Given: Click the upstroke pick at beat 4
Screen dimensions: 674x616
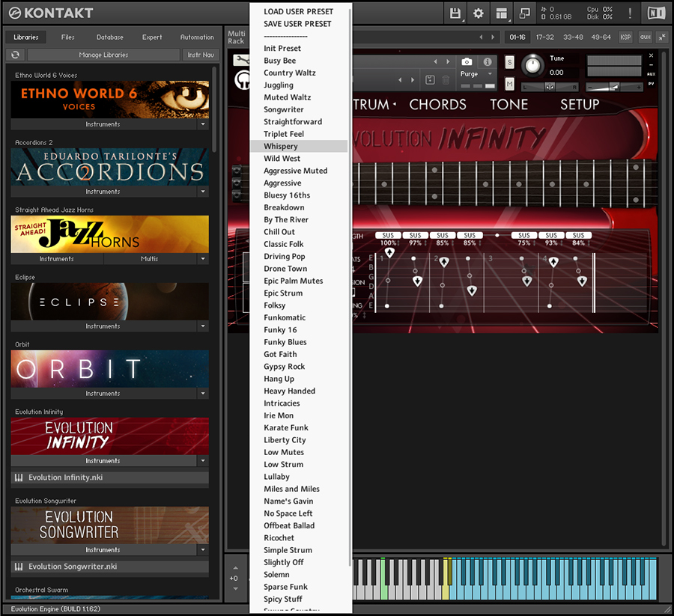Looking at the screenshot, I should (553, 262).
